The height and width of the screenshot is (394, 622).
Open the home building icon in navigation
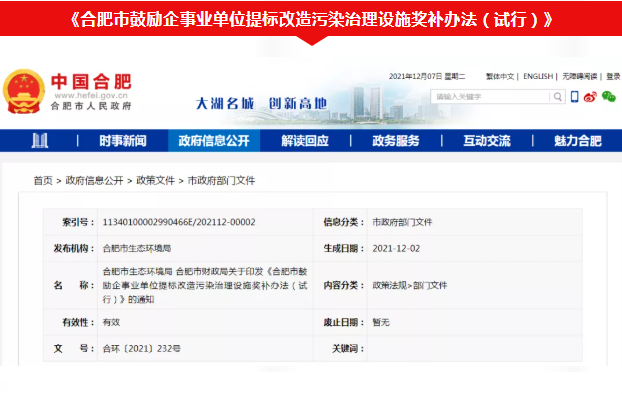(x=40, y=140)
